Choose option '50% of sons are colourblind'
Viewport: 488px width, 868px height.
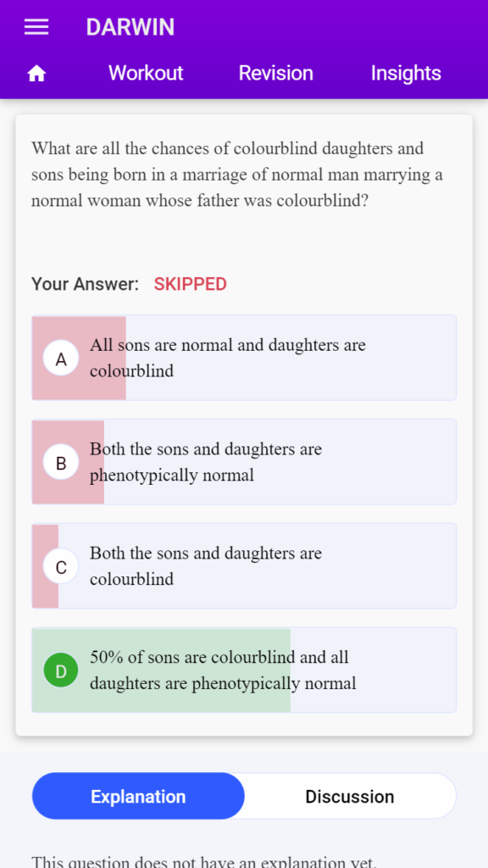[244, 670]
